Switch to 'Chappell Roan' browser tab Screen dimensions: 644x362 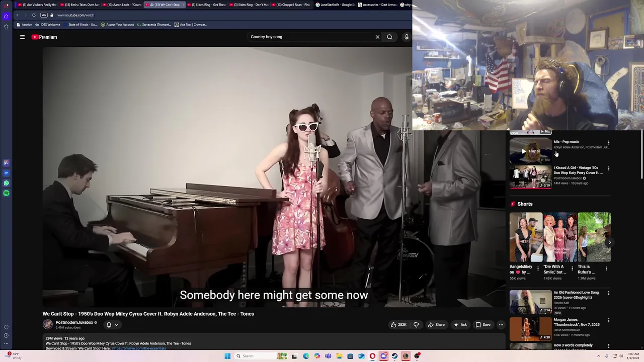point(291,5)
